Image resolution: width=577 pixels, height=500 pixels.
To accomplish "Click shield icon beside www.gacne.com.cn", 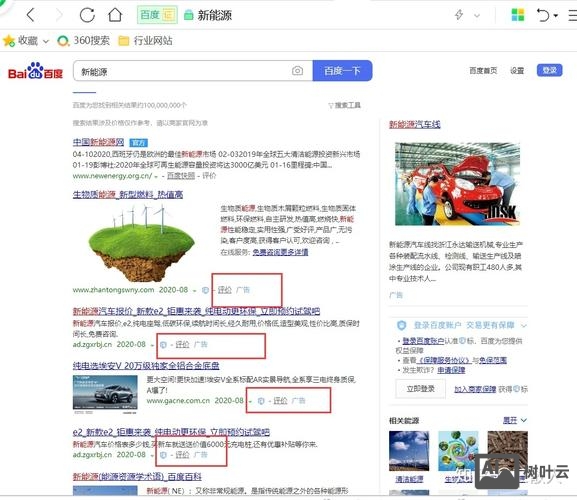I will 261,401.
